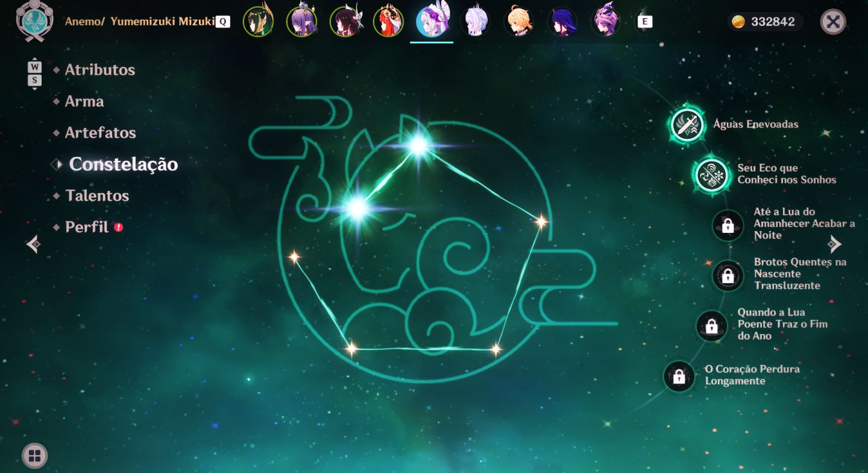This screenshot has height=473, width=868.
Task: Select the pink-haired horned character portrait
Action: (605, 22)
